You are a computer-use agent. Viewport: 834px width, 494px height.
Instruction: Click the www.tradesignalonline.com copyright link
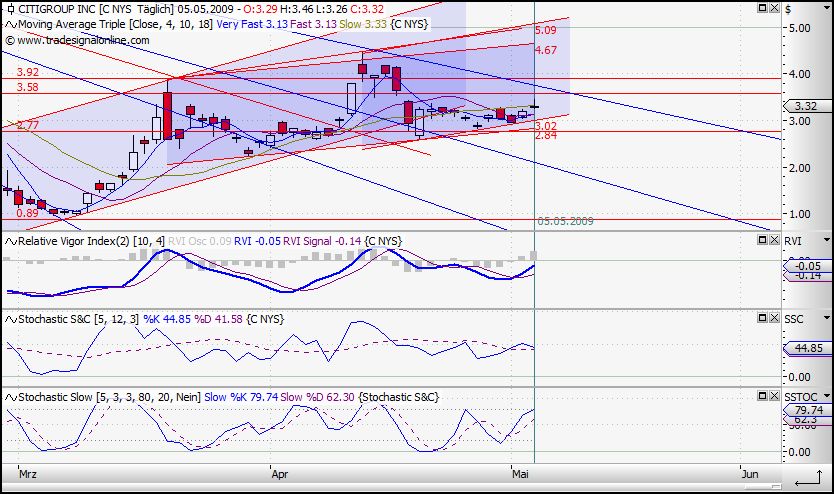(x=78, y=40)
